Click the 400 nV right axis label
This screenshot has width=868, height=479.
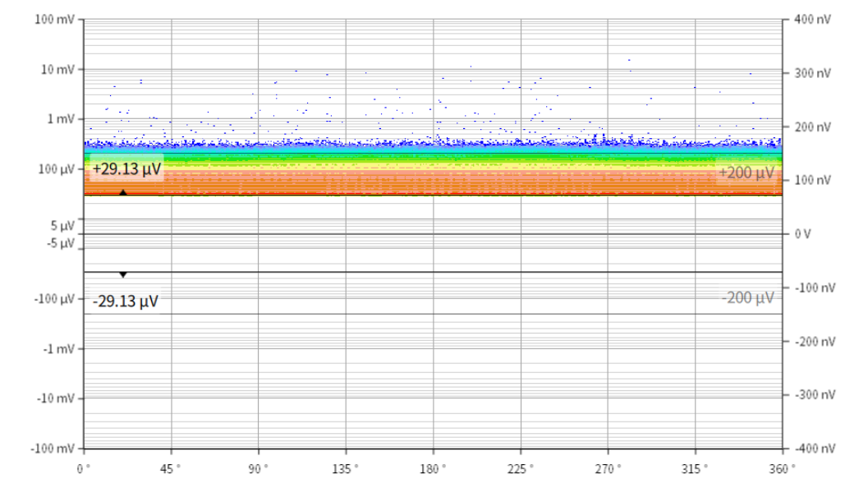click(813, 20)
